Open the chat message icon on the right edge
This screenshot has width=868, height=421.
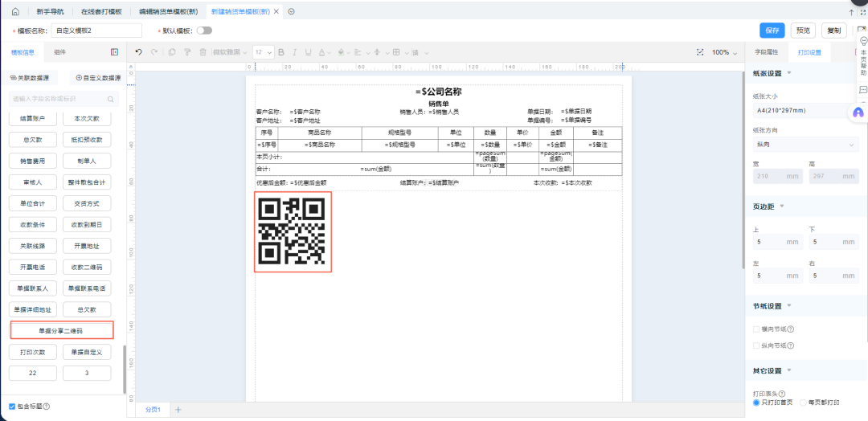click(x=863, y=89)
